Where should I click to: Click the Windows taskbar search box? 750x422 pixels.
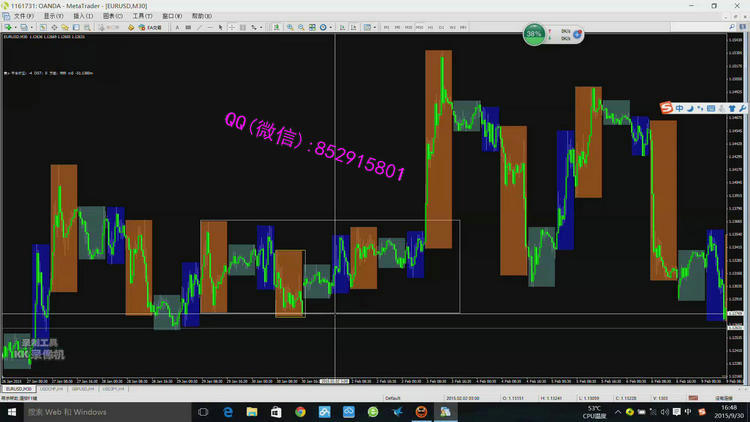pos(90,411)
